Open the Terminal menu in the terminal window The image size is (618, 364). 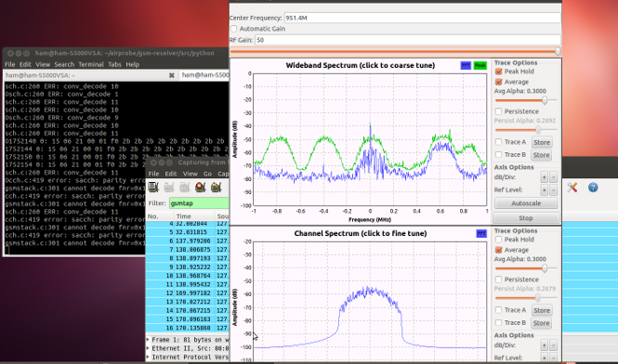click(x=91, y=64)
